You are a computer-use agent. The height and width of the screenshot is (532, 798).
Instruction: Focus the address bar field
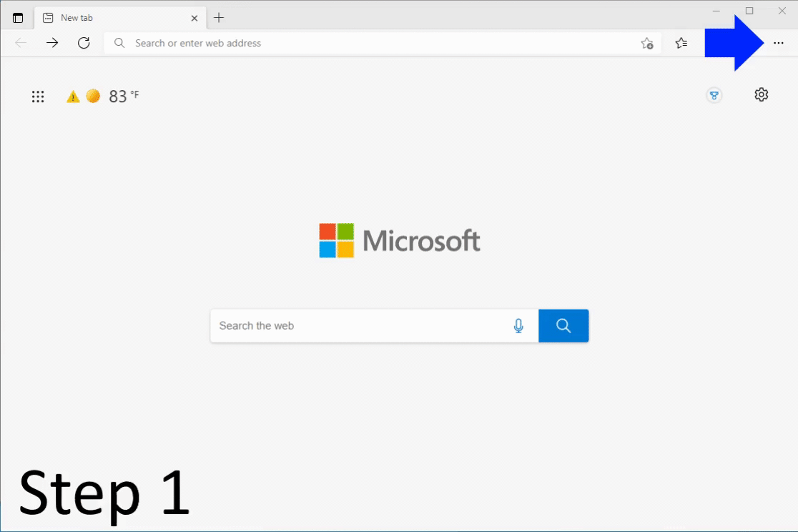372,43
